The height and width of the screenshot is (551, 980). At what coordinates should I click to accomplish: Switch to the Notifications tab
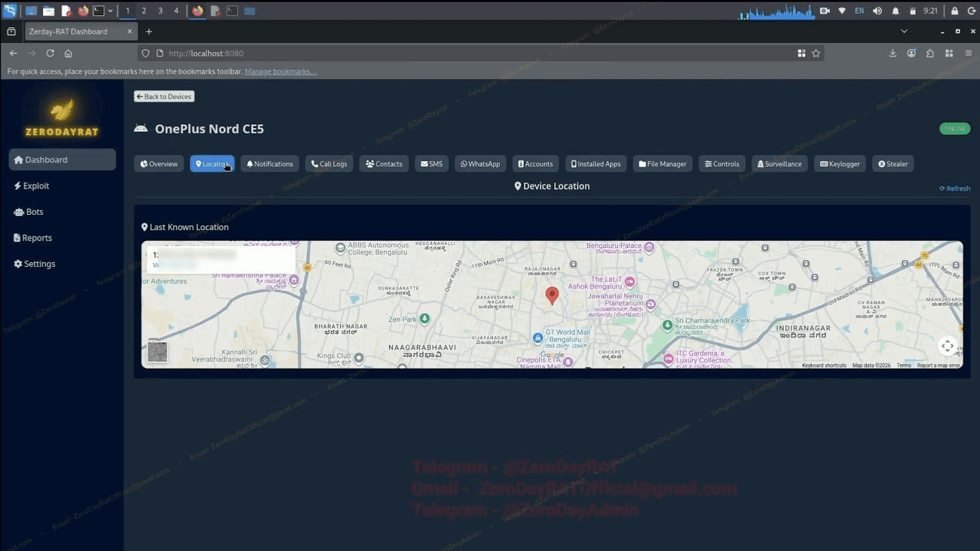pyautogui.click(x=269, y=163)
